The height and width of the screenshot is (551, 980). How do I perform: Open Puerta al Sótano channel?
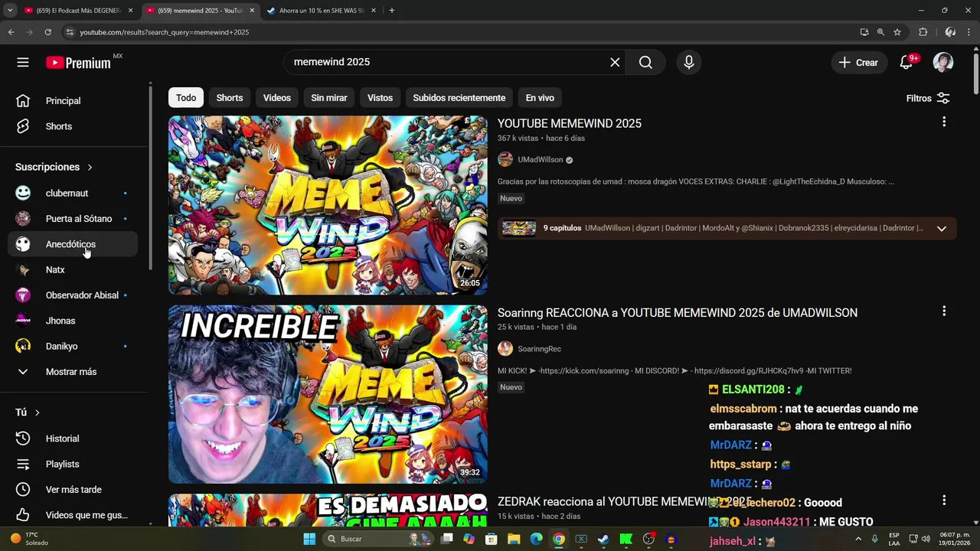[73, 219]
